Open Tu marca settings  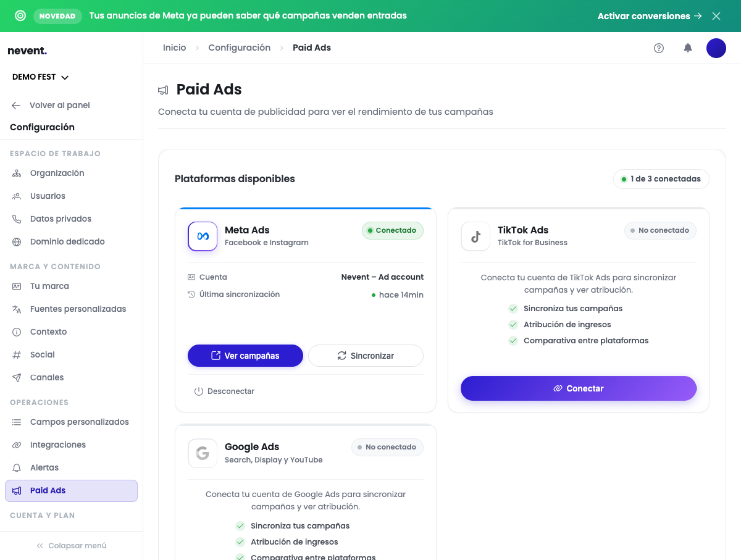point(71,286)
